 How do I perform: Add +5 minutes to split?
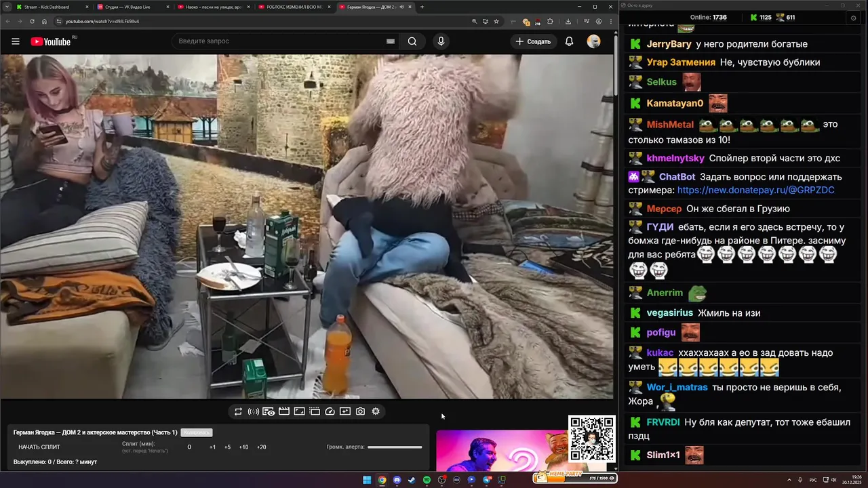(227, 447)
